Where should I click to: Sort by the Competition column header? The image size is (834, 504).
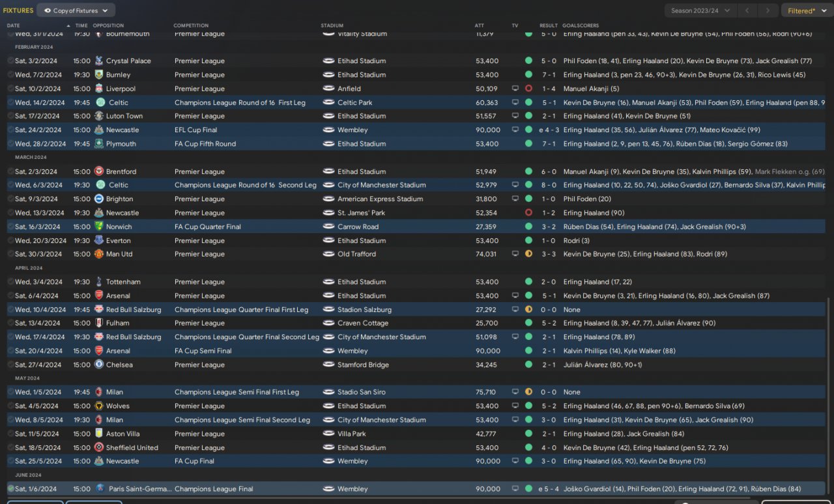click(191, 25)
